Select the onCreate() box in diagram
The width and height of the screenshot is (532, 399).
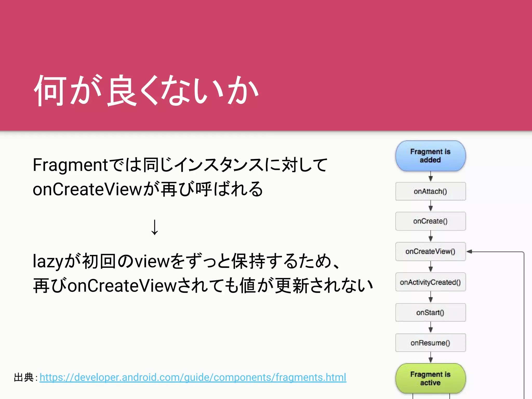(x=430, y=221)
